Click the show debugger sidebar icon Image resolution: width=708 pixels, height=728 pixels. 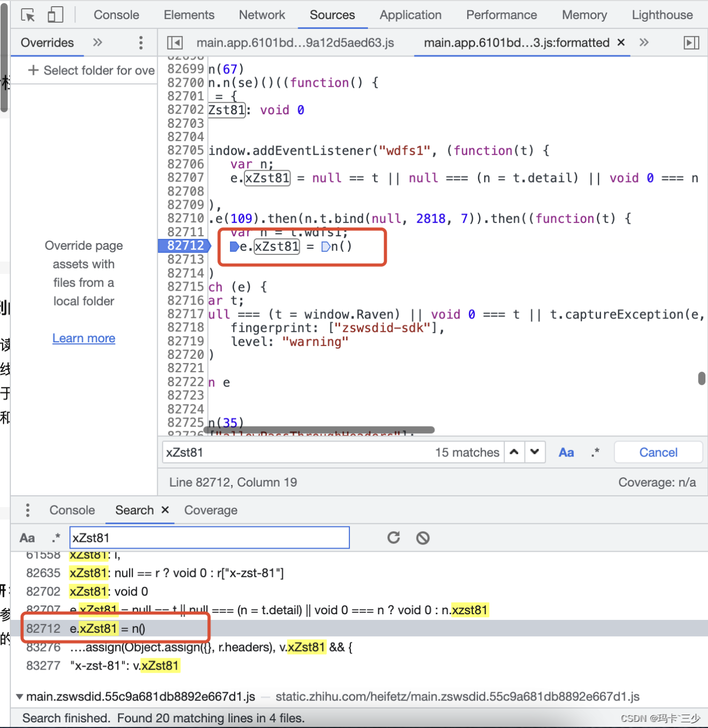(692, 42)
